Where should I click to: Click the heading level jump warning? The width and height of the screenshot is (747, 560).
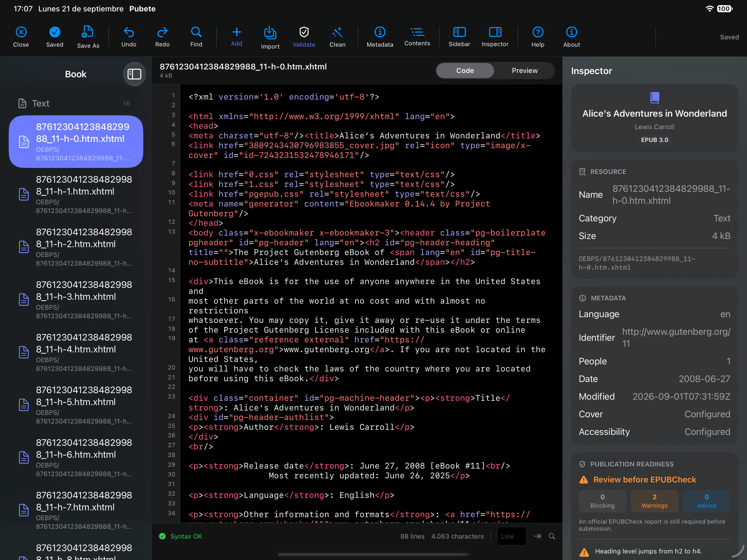(x=654, y=551)
